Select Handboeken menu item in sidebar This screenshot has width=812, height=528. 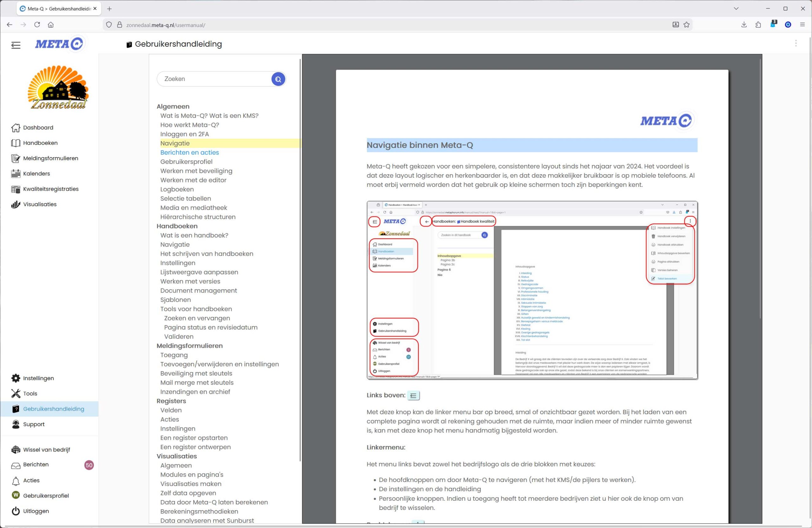click(40, 143)
